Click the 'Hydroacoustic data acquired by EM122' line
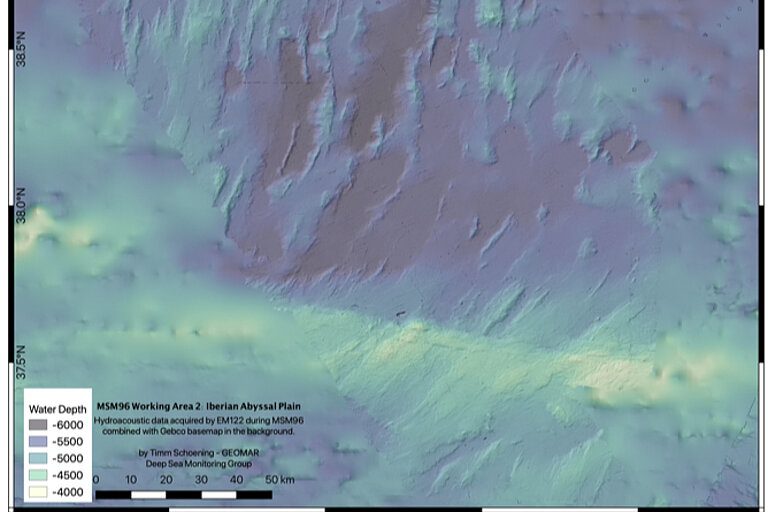The height and width of the screenshot is (512, 768). pyautogui.click(x=198, y=420)
